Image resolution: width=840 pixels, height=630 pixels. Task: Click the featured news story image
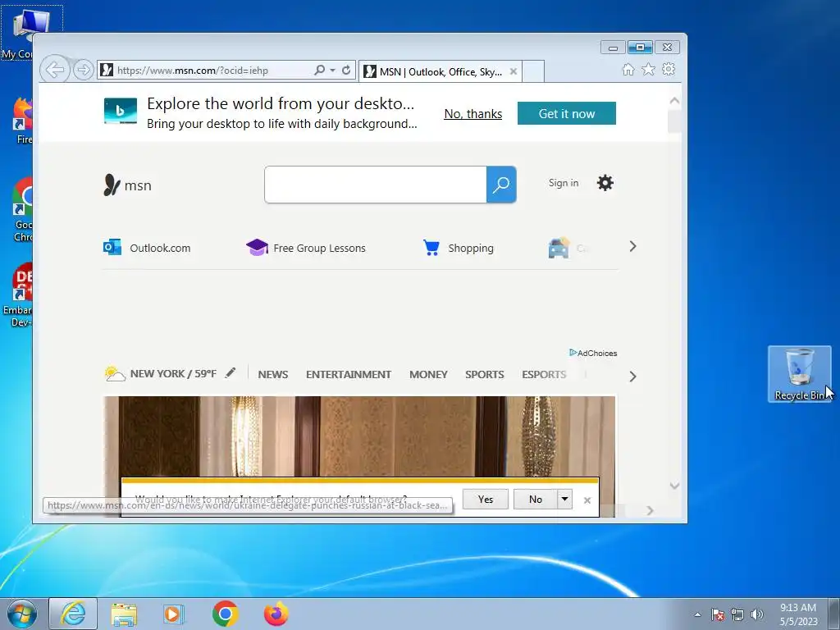[359, 436]
